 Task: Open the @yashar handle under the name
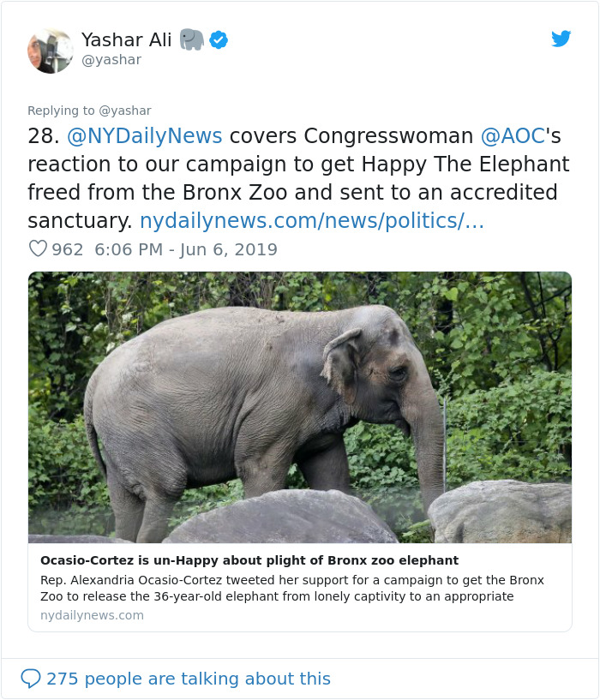click(x=111, y=60)
